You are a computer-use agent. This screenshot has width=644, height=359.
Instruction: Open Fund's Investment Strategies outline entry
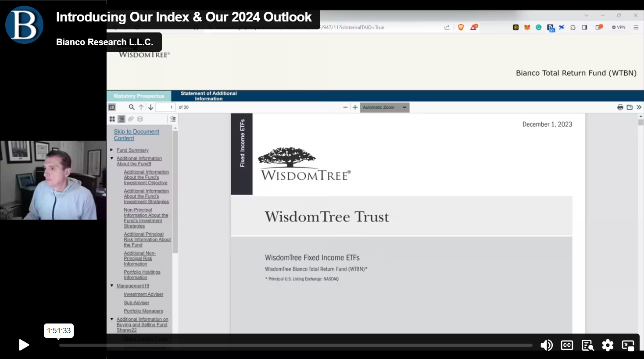pyautogui.click(x=146, y=196)
